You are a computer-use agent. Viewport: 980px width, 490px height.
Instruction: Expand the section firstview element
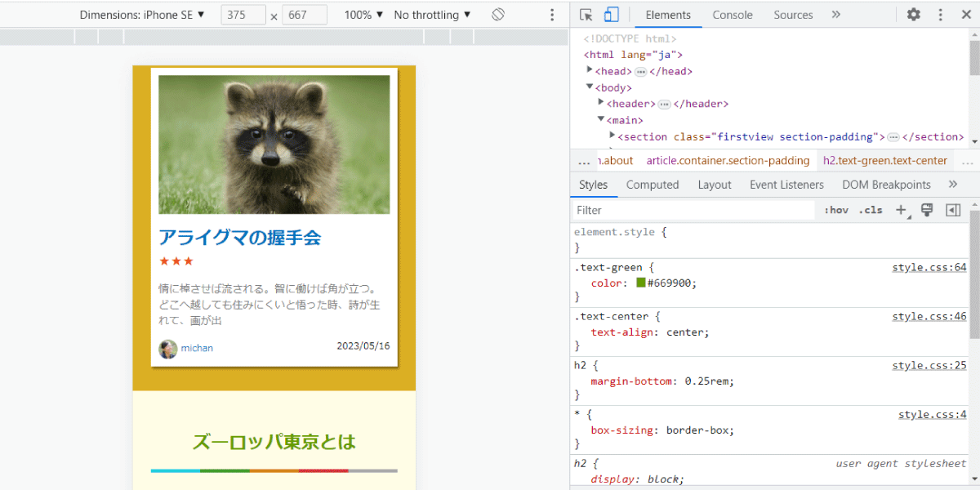(612, 136)
